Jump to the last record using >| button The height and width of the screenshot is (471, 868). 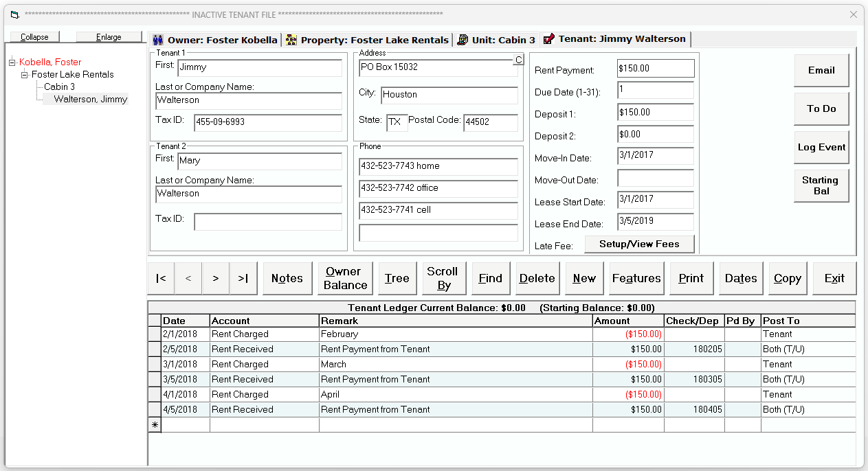tap(243, 278)
